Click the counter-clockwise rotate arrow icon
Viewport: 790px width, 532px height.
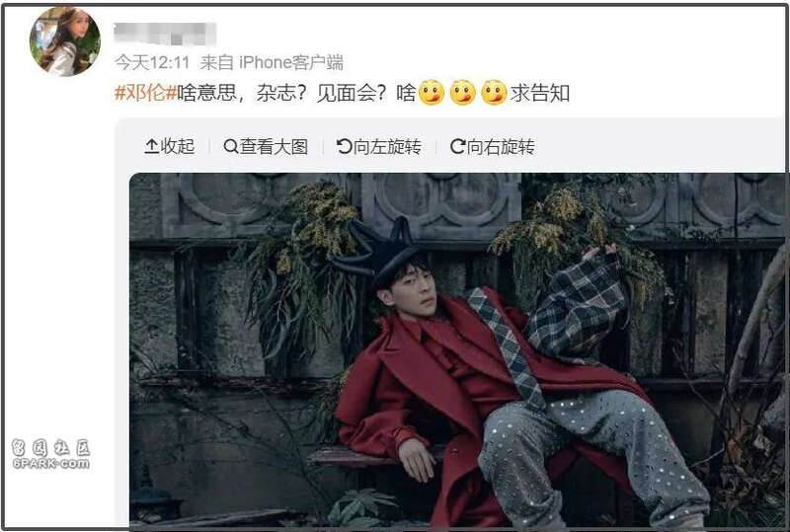click(344, 147)
